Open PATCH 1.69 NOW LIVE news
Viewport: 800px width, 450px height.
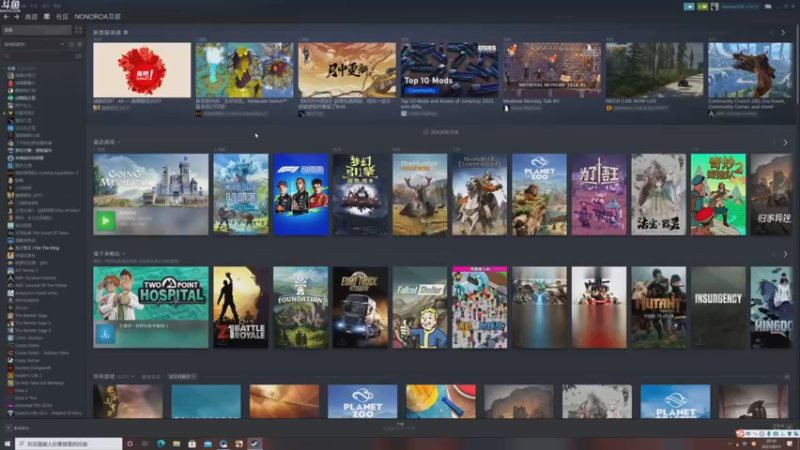[x=654, y=70]
